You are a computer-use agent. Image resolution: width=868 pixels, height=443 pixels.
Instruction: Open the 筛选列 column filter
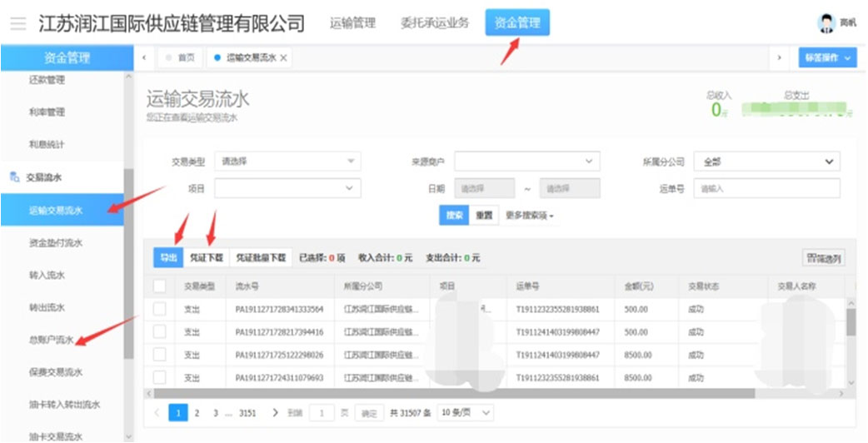point(822,258)
